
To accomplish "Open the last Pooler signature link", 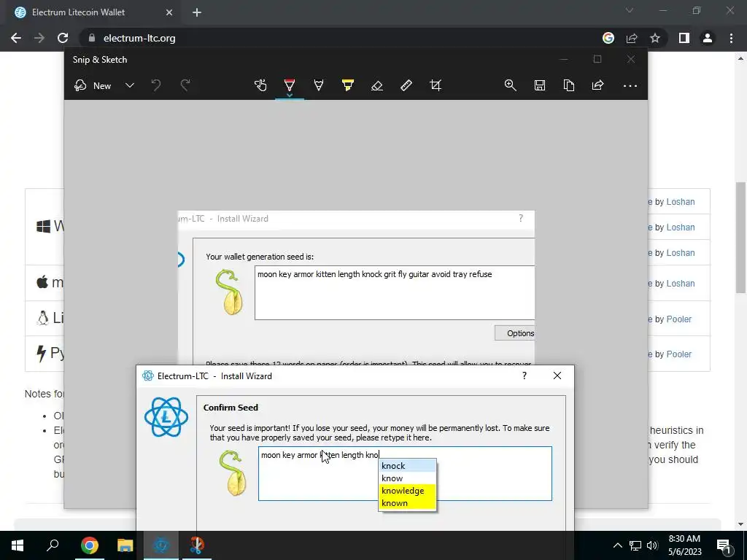I will 679,354.
